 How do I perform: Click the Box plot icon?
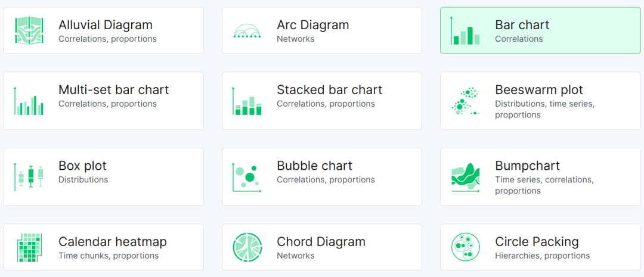[29, 177]
